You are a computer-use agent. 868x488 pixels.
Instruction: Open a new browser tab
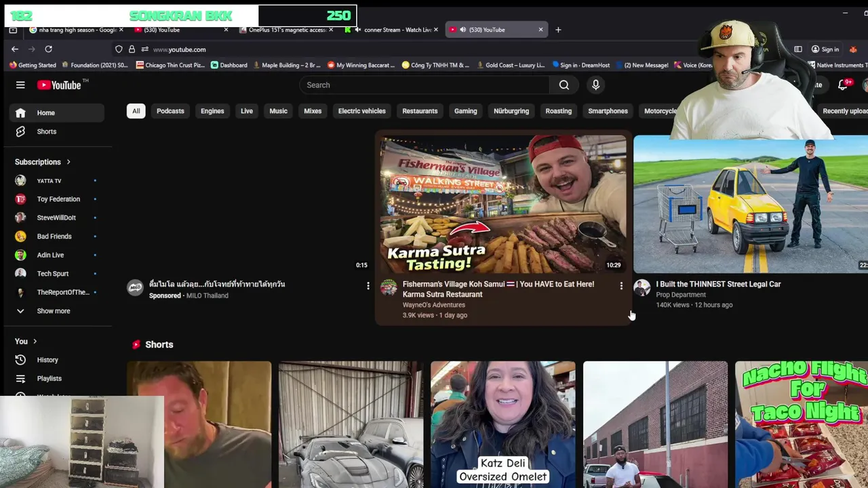[558, 29]
